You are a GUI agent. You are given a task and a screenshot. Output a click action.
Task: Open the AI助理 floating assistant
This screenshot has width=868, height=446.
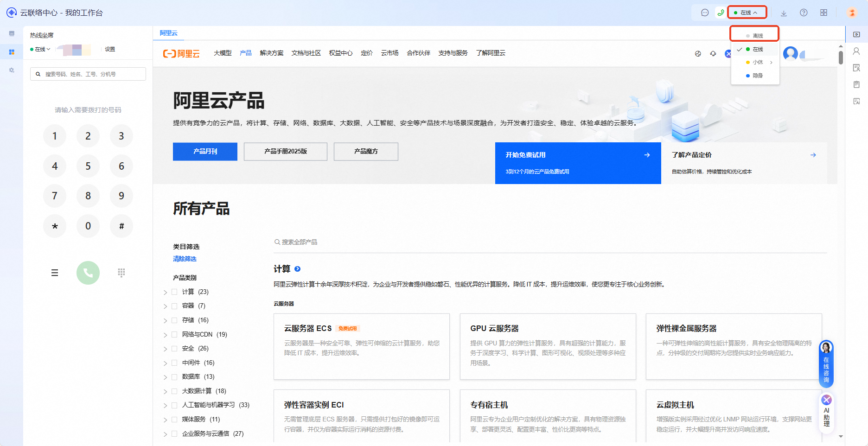pos(826,414)
